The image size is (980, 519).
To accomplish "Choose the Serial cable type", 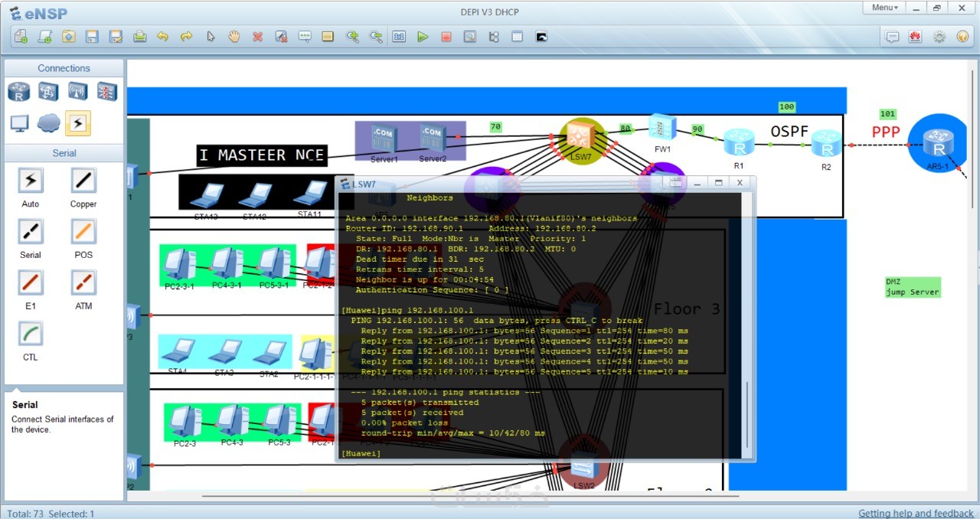I will 31,231.
